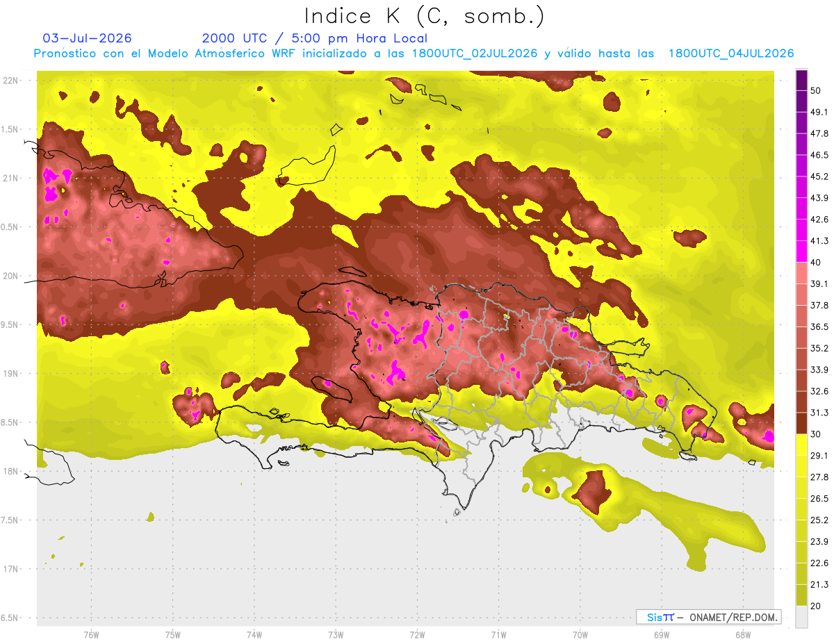Click the colorbar value '47.8'
This screenshot has height=644, width=834.
click(819, 133)
